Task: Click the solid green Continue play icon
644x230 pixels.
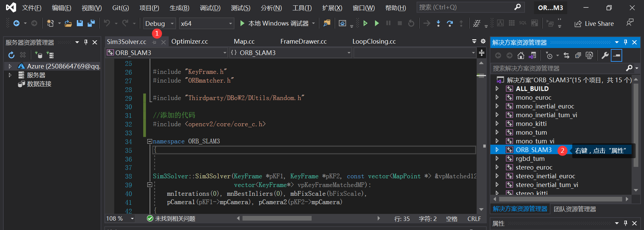Action: pyautogui.click(x=377, y=23)
